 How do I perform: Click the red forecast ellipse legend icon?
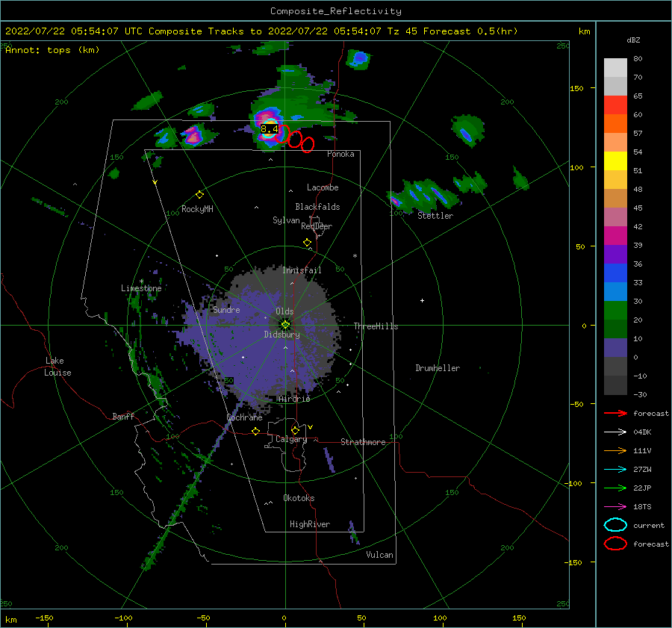click(615, 544)
